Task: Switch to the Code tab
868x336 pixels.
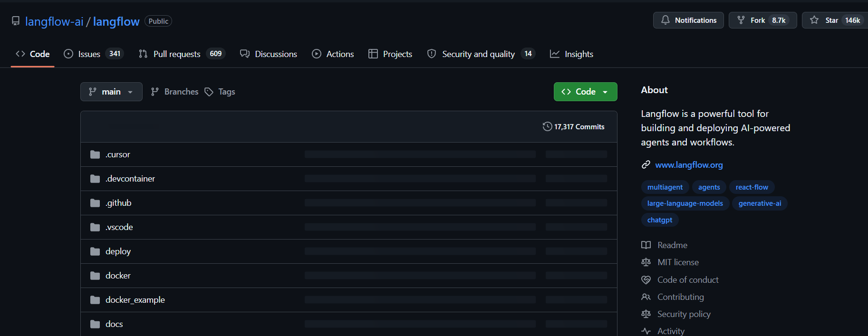Action: (32, 54)
